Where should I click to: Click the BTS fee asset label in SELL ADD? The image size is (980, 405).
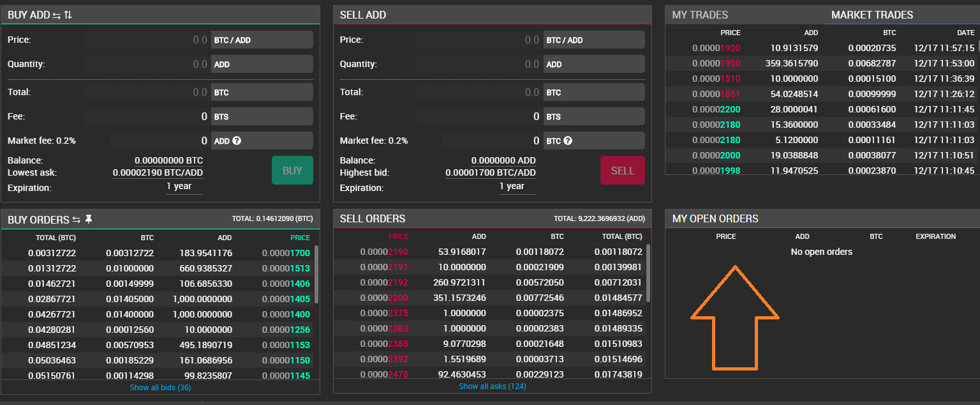click(594, 116)
